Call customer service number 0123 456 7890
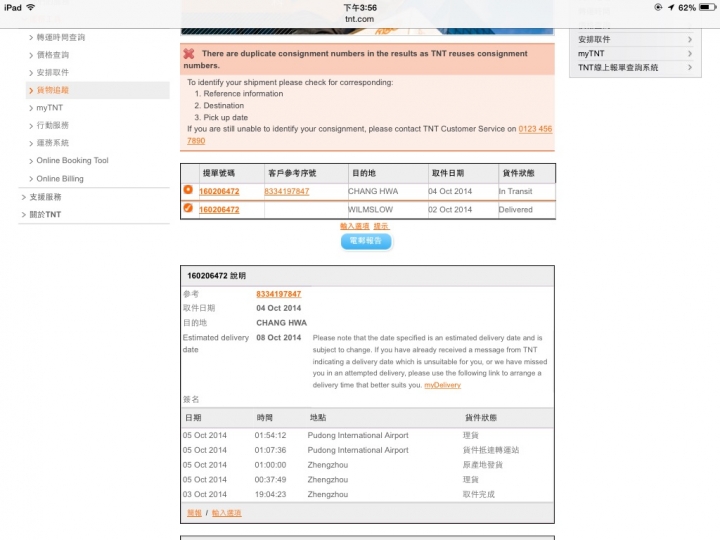The width and height of the screenshot is (720, 540). tap(535, 129)
